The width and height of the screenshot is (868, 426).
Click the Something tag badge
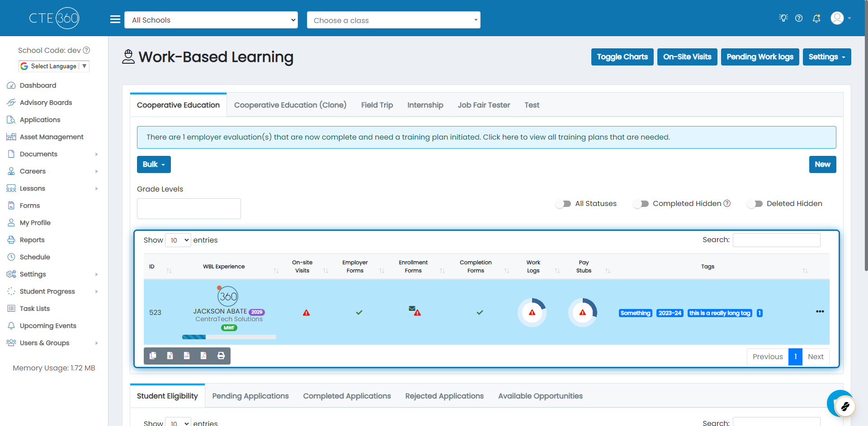click(635, 313)
